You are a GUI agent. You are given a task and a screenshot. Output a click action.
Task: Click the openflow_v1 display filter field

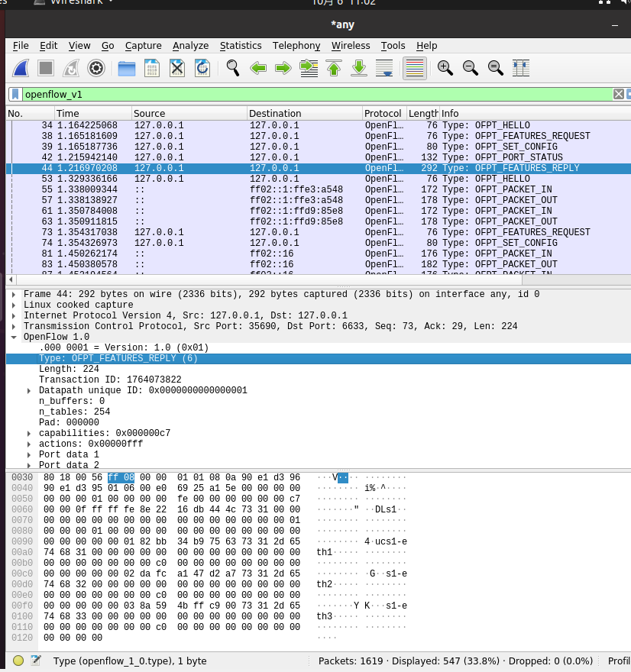click(x=317, y=94)
